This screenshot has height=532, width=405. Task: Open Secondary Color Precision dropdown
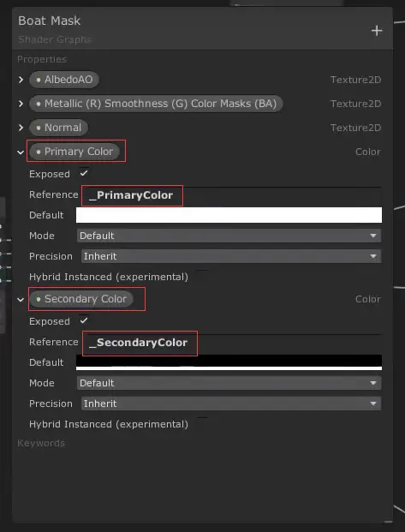(x=231, y=403)
